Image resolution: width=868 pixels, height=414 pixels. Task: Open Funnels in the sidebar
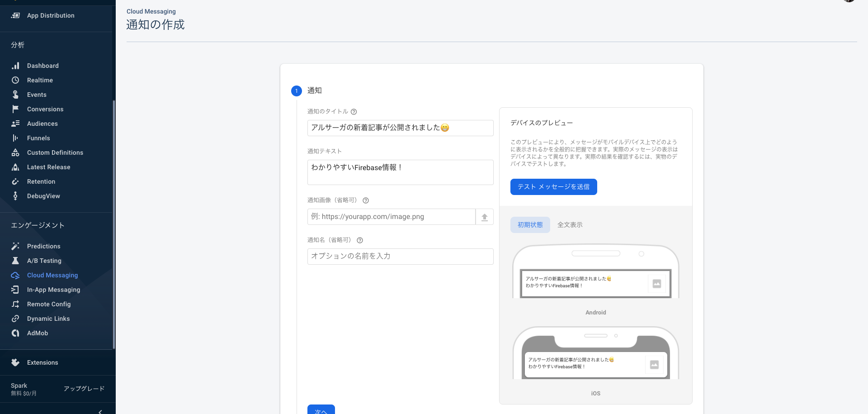[x=38, y=138]
